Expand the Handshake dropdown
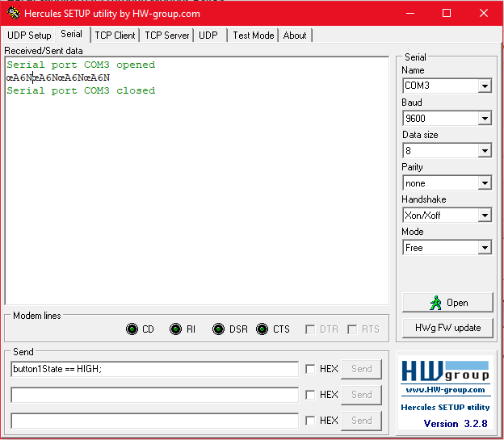Viewport: 504px width, 440px height. click(485, 216)
